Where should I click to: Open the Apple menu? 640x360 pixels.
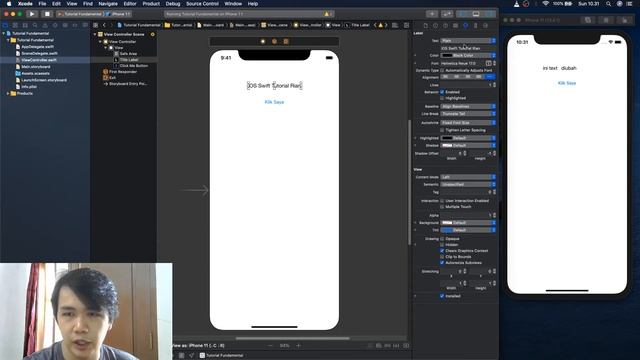pos(9,4)
